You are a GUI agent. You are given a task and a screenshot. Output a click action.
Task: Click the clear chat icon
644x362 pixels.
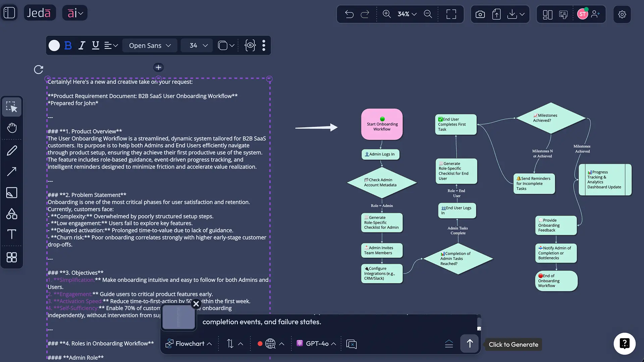pos(352,344)
